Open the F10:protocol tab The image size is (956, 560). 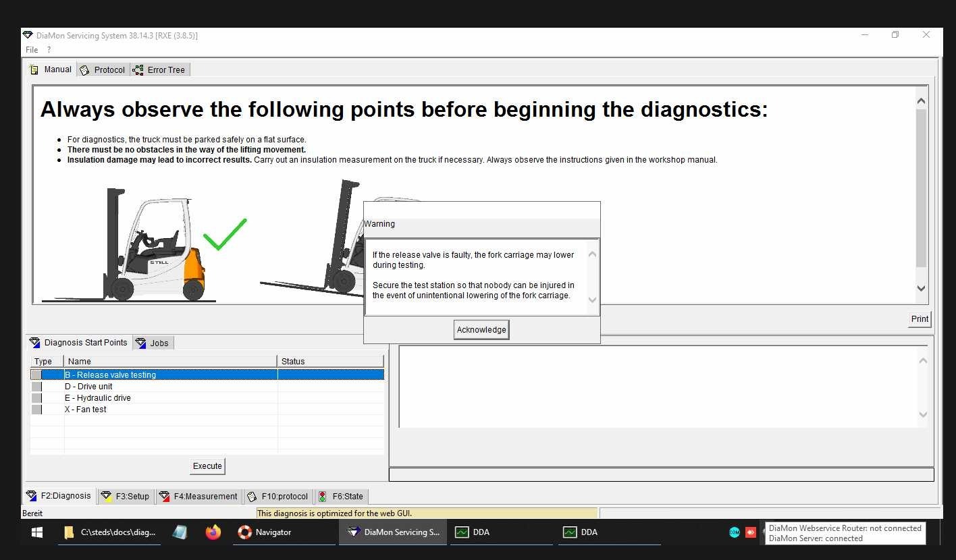click(x=278, y=496)
